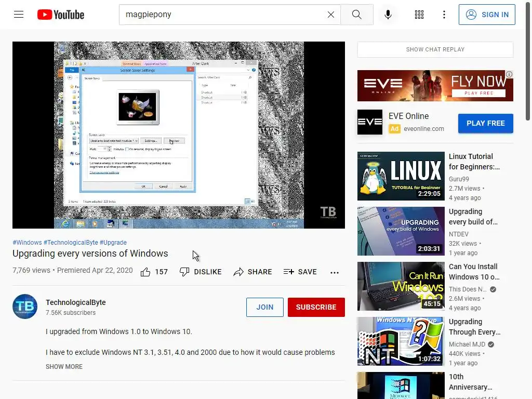
Task: Open the Windows NT 1:07:32 thumbnail
Action: tap(401, 341)
